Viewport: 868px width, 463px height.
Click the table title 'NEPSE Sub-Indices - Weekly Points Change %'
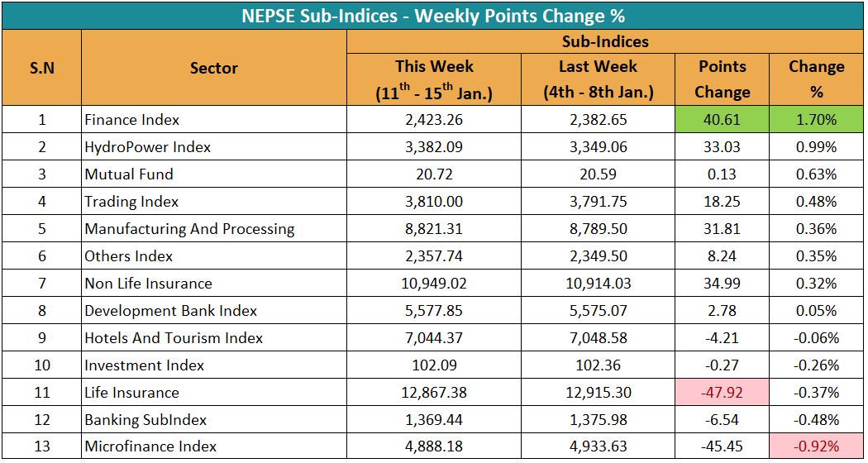(432, 16)
